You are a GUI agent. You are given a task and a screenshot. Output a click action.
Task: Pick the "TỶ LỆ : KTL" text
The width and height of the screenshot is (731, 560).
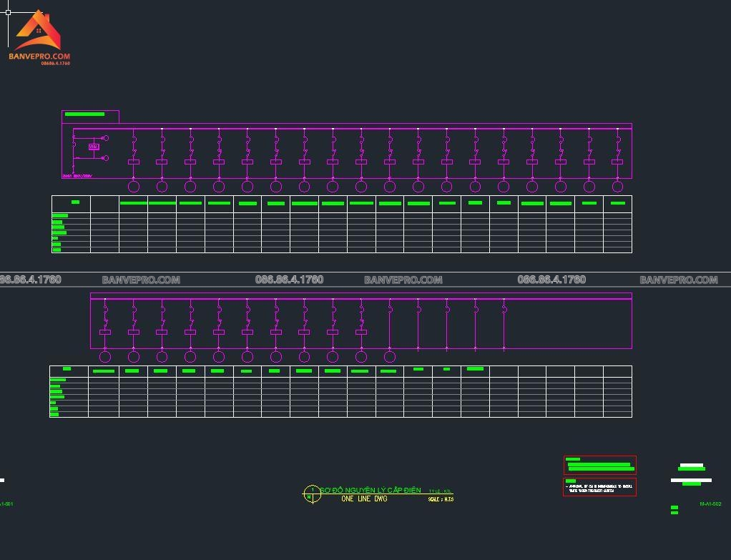441,491
